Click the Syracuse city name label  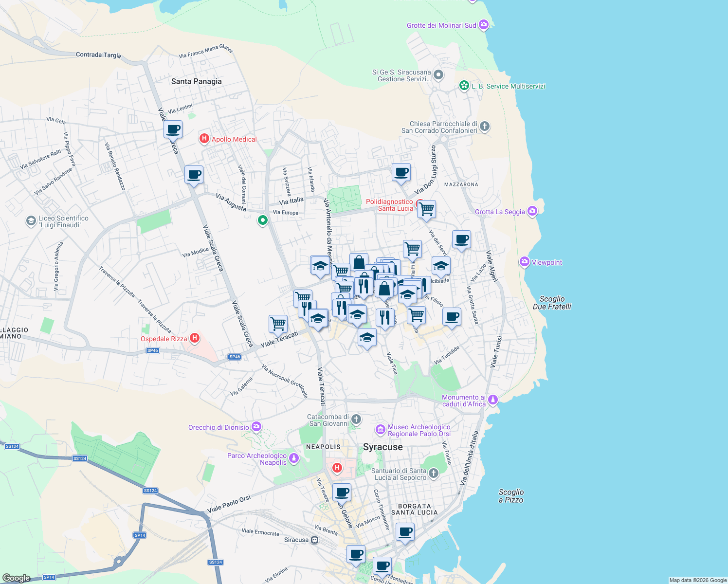pyautogui.click(x=382, y=447)
